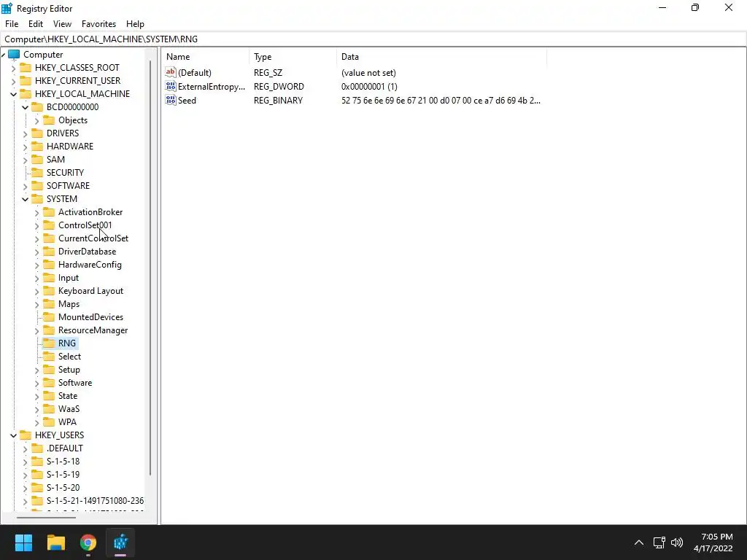This screenshot has width=747, height=560.
Task: Select the ActivationBroker folder icon
Action: [x=49, y=212]
